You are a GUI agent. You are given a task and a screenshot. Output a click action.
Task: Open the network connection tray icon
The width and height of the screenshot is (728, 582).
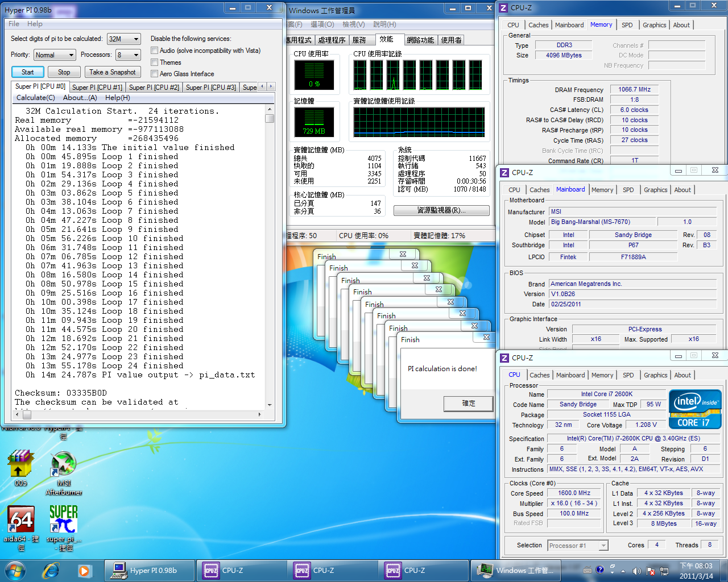point(664,571)
